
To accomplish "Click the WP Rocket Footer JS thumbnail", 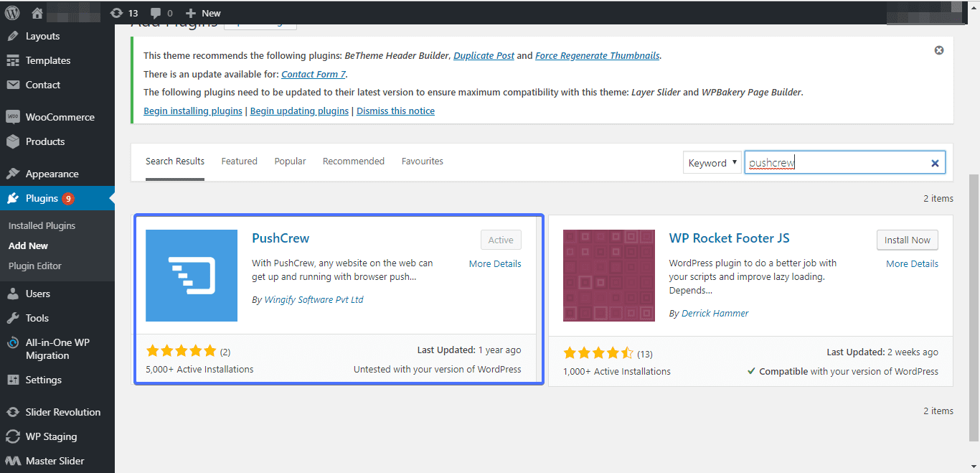I will (609, 276).
